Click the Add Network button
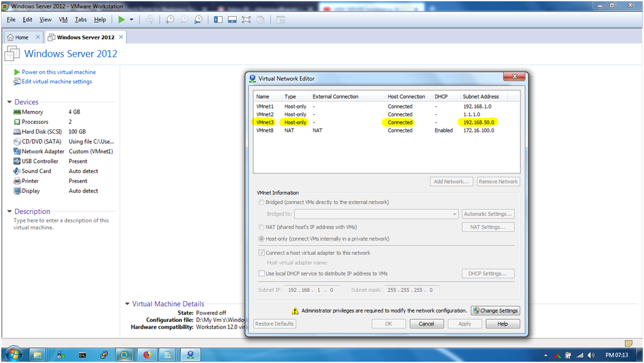The height and width of the screenshot is (363, 644). [452, 181]
